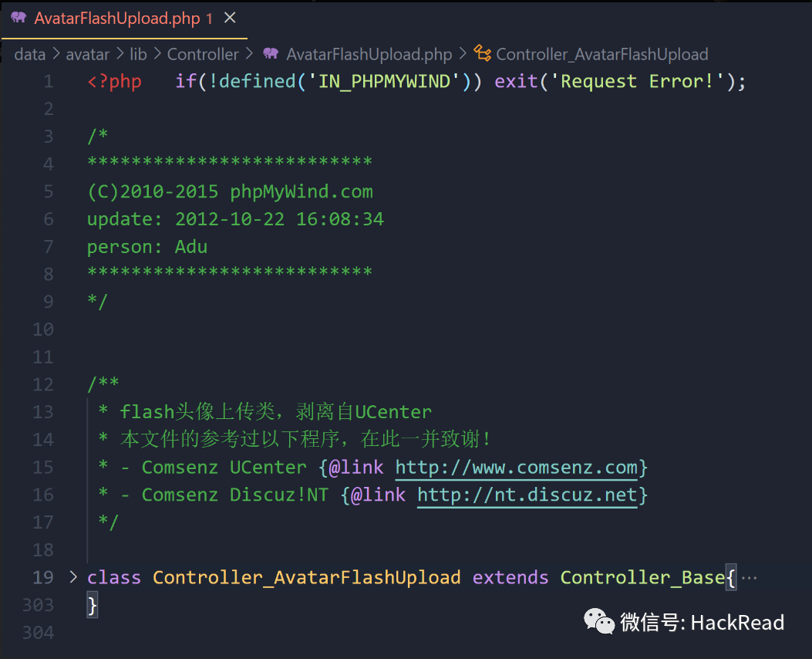
Task: Click the Controller_Base class name
Action: [642, 578]
